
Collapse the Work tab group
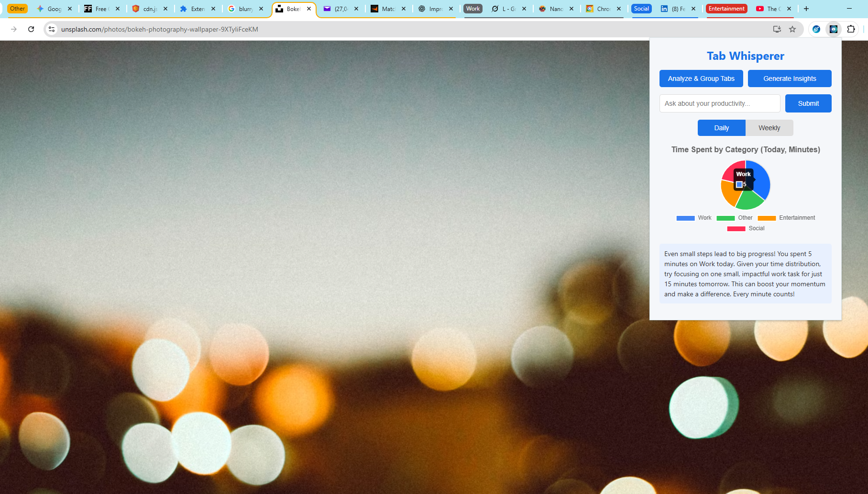coord(472,8)
